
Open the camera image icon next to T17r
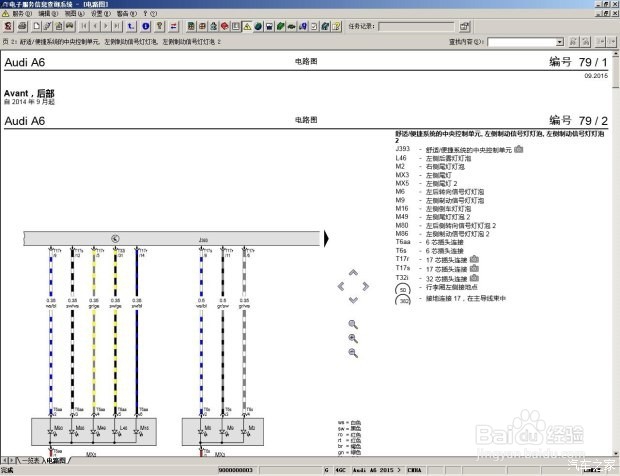474,259
